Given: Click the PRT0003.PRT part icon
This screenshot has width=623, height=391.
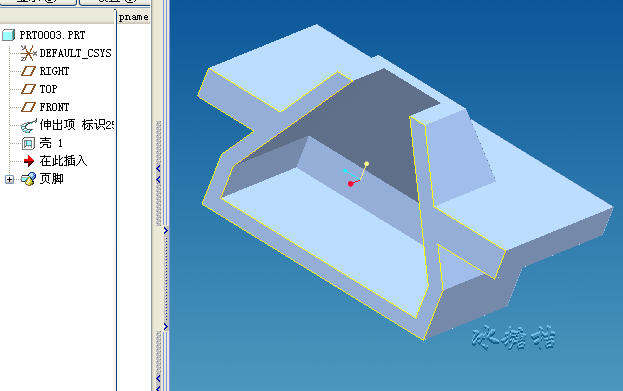Looking at the screenshot, I should pyautogui.click(x=8, y=35).
